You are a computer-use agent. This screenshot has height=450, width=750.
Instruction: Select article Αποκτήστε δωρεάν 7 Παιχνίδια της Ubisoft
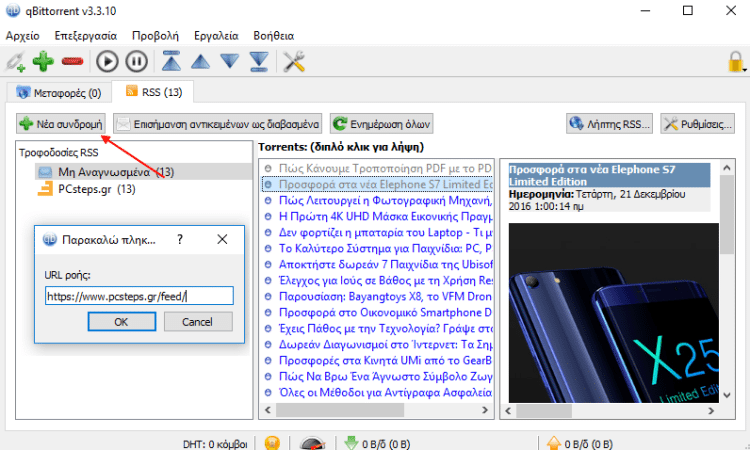(378, 264)
